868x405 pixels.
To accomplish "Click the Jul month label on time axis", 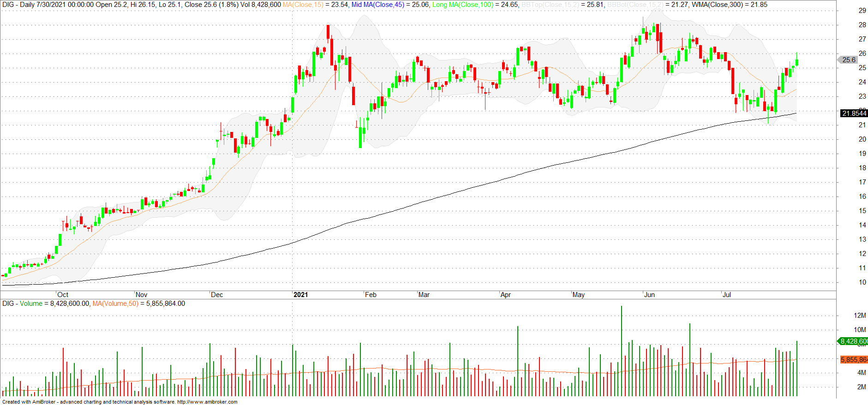I will pos(727,295).
